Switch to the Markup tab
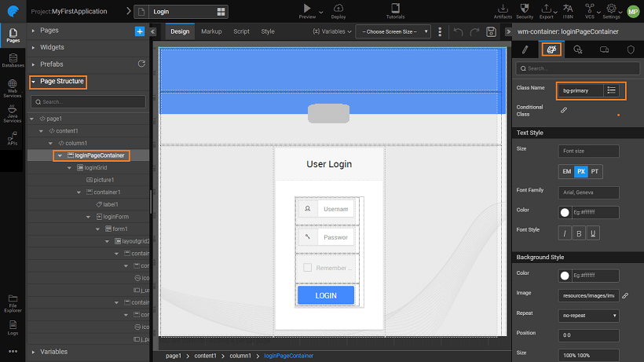 tap(211, 31)
